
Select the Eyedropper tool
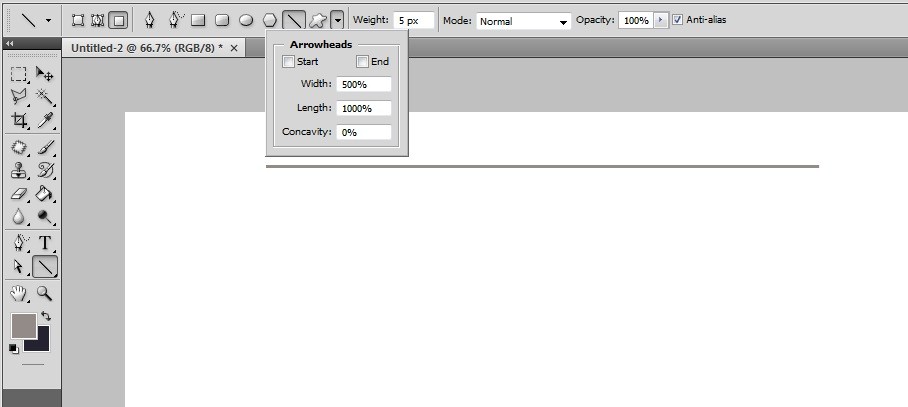click(x=45, y=120)
